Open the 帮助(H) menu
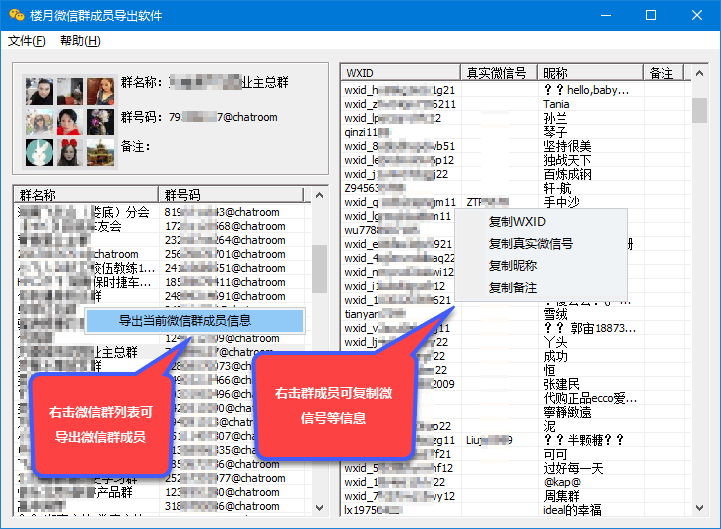 click(x=80, y=41)
